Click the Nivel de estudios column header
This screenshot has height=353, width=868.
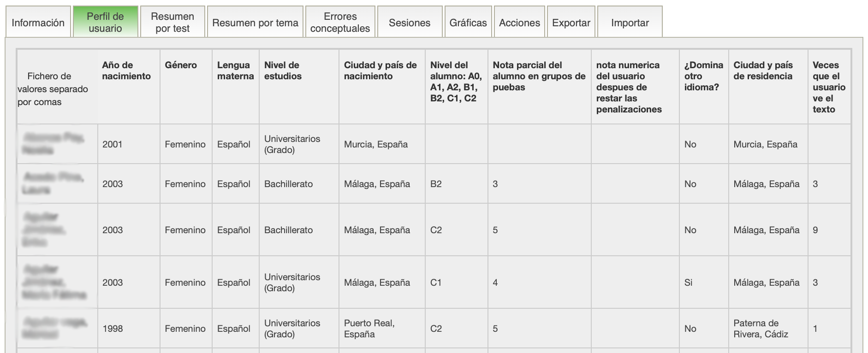[282, 71]
